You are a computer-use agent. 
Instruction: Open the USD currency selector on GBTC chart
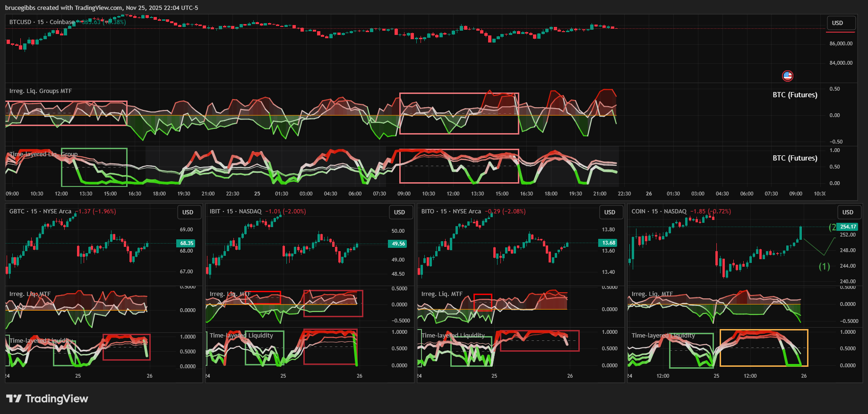click(188, 212)
